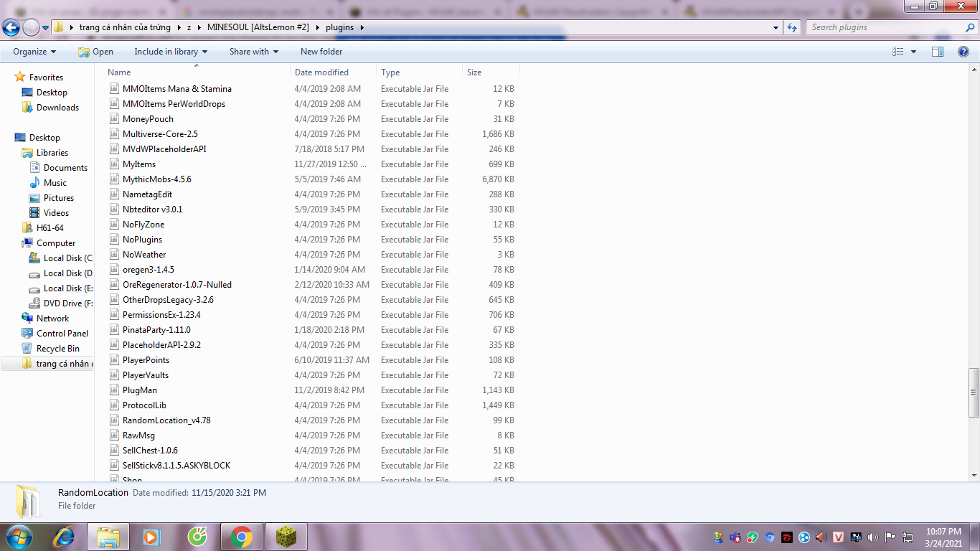Select the MVdWPlaceholderAPI file name

[164, 149]
